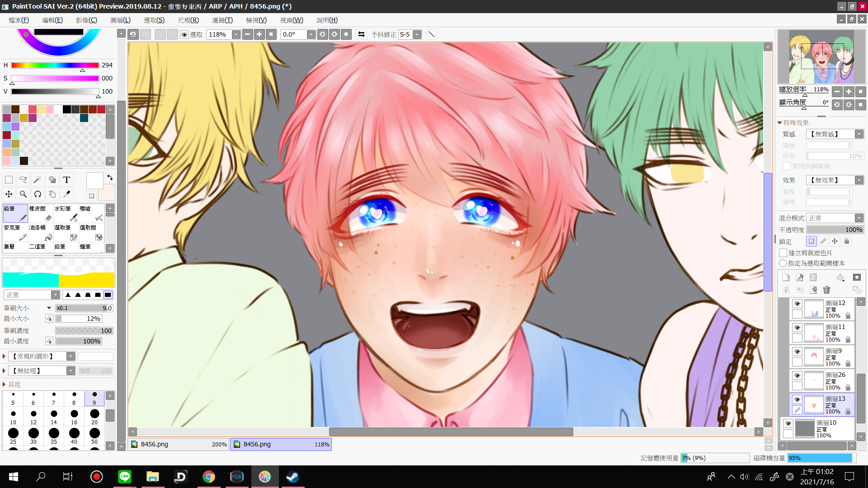The image size is (868, 488).
Task: Enable 建立剪裁遮色片 checkbox
Action: (x=783, y=253)
